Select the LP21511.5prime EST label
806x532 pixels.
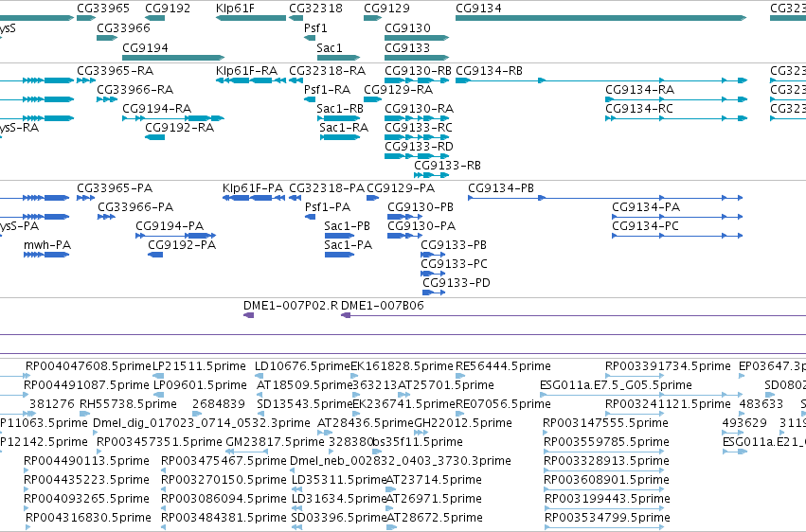point(199,366)
